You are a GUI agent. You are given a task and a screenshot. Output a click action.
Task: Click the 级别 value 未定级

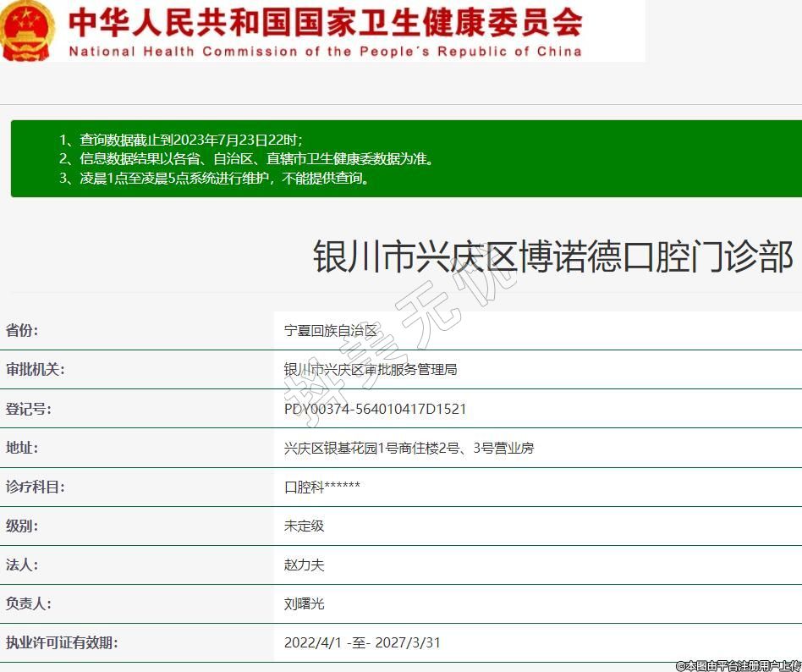[304, 526]
